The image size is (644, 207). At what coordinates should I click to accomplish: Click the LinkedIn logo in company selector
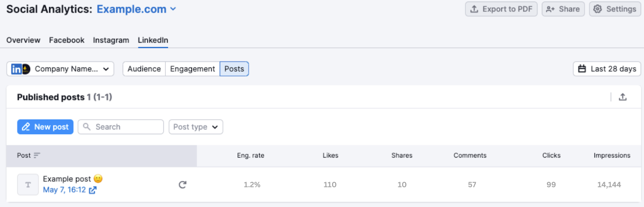(x=17, y=69)
